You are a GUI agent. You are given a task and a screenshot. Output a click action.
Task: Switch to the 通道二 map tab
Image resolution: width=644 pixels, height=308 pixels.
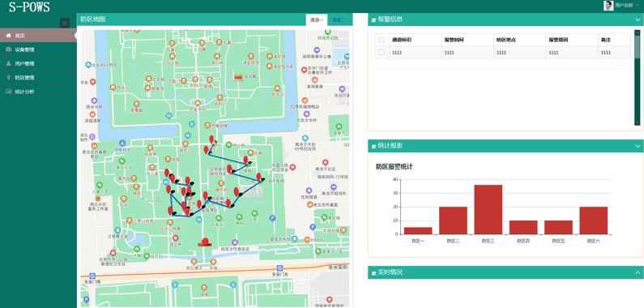[x=339, y=19]
